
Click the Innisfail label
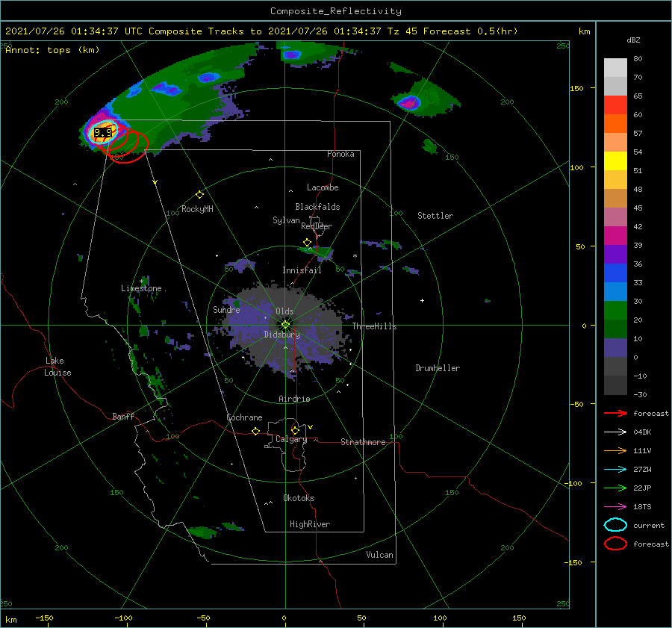(302, 270)
